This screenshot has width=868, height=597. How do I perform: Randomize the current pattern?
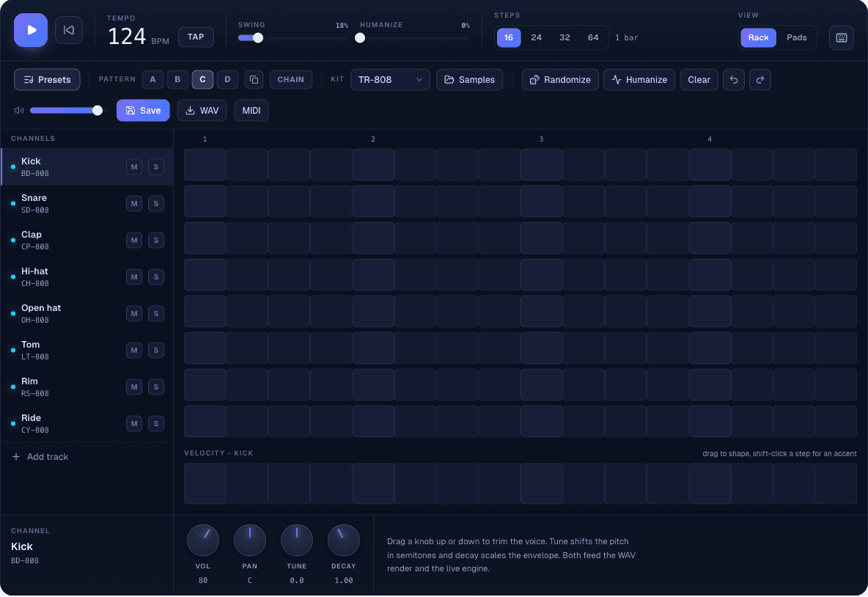click(559, 80)
